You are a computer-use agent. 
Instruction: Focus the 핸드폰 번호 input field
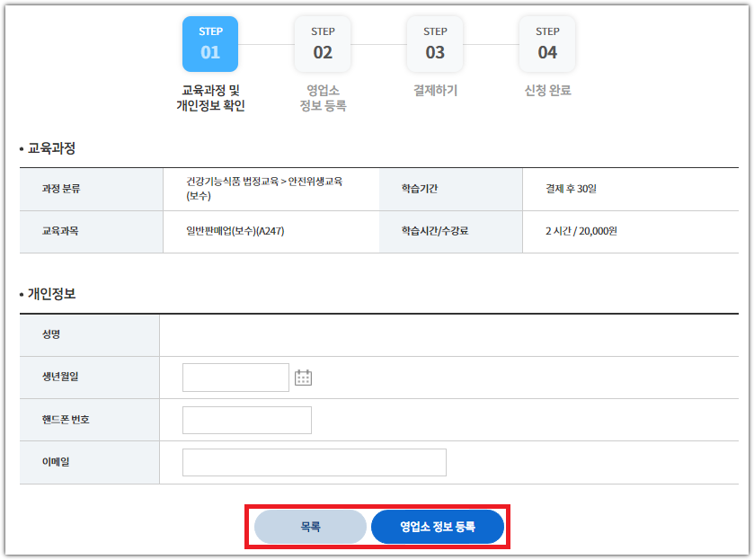point(246,420)
